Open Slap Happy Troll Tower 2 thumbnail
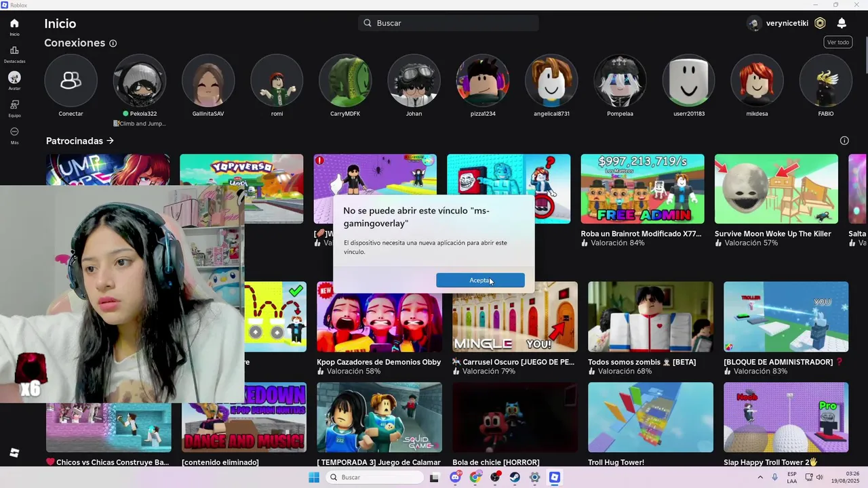 click(x=786, y=418)
